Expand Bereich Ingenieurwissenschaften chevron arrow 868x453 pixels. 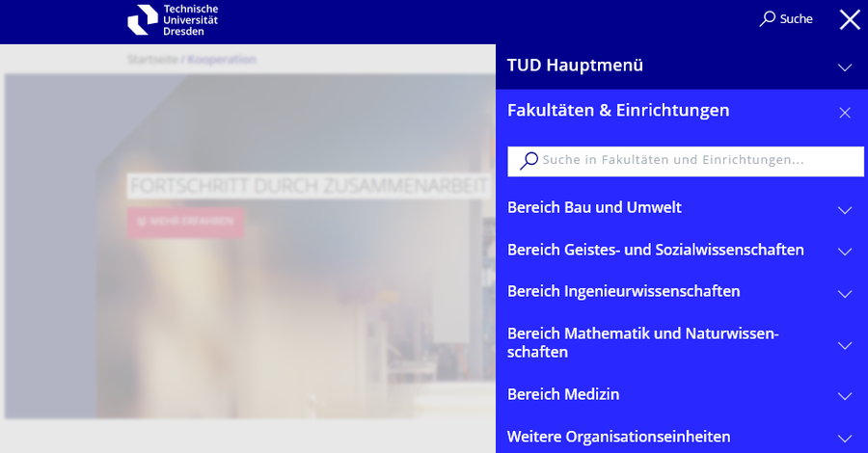(x=845, y=294)
